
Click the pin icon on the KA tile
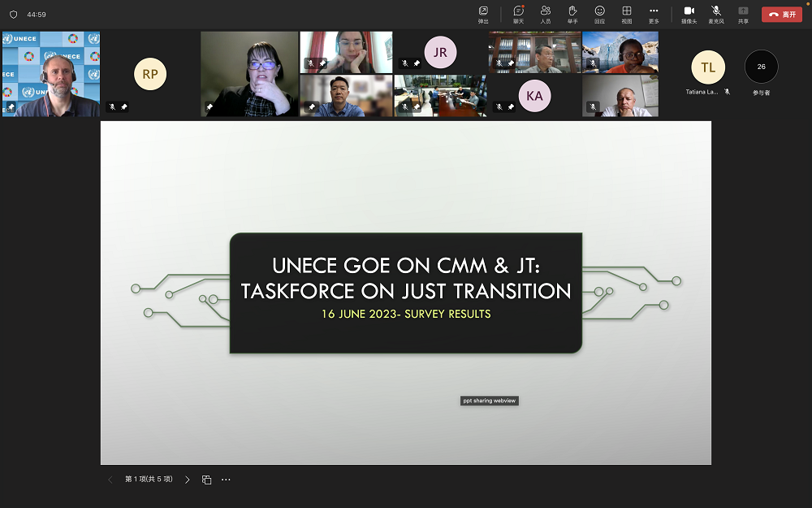[x=511, y=106]
